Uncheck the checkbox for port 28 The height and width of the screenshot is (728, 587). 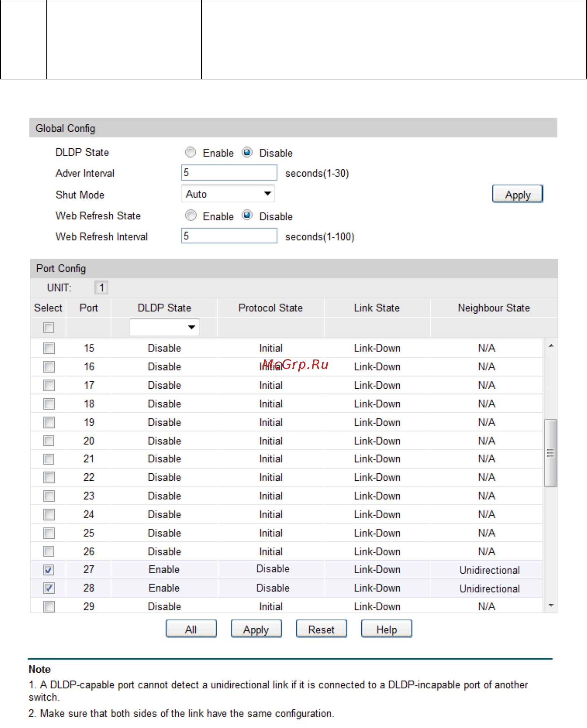(x=49, y=588)
